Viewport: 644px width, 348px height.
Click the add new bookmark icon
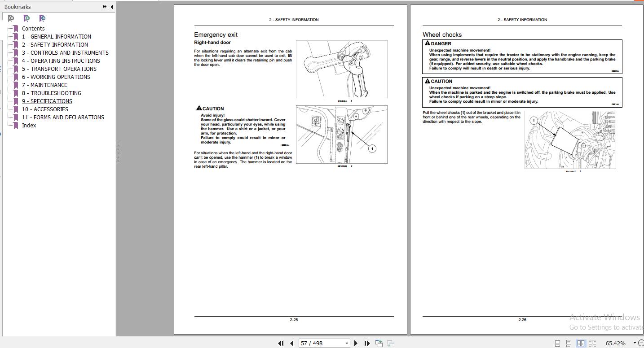pyautogui.click(x=26, y=18)
